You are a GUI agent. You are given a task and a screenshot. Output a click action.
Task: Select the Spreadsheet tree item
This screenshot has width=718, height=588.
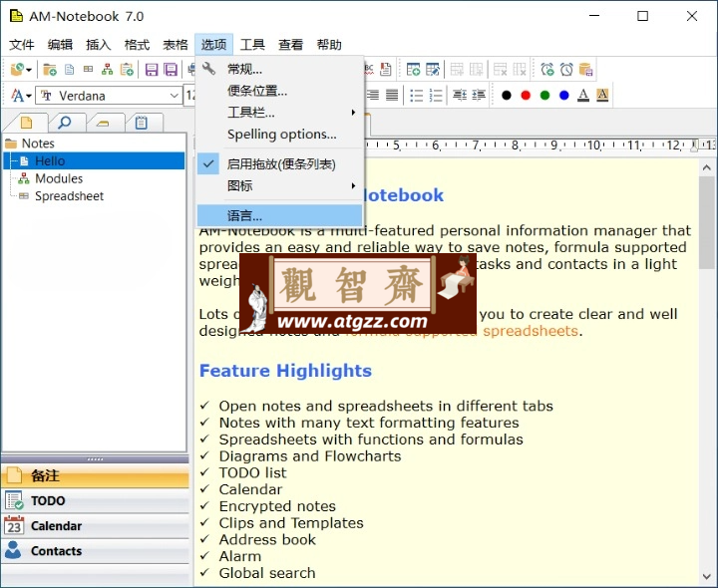[x=69, y=196]
